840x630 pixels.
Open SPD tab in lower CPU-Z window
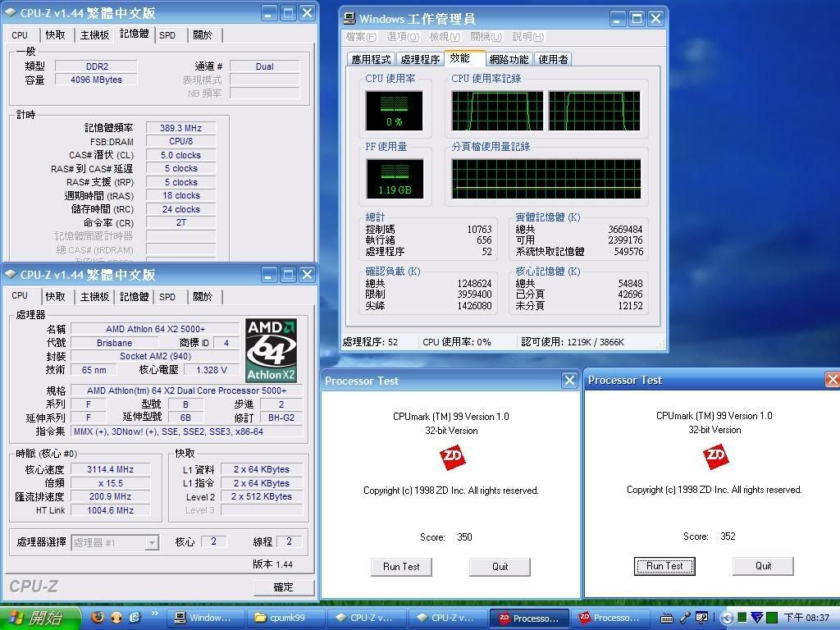167,296
